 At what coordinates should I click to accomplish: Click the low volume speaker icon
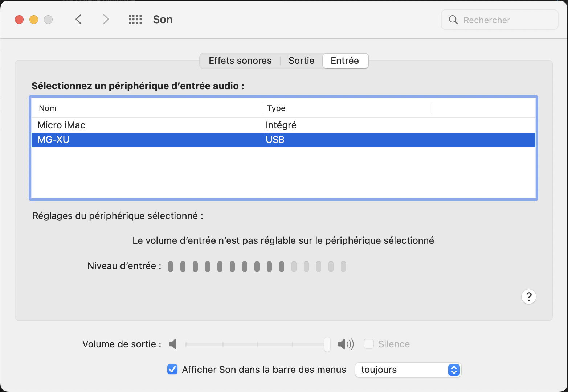pyautogui.click(x=173, y=344)
